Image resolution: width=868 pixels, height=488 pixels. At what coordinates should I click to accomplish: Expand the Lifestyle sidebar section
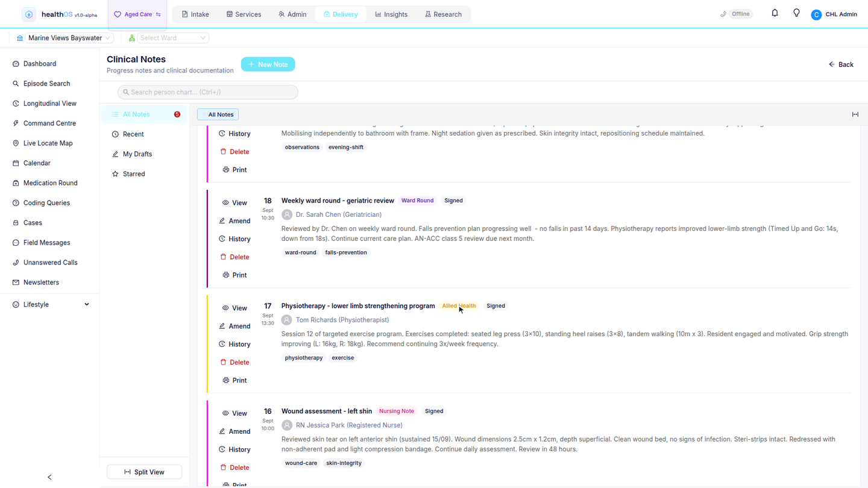50,305
